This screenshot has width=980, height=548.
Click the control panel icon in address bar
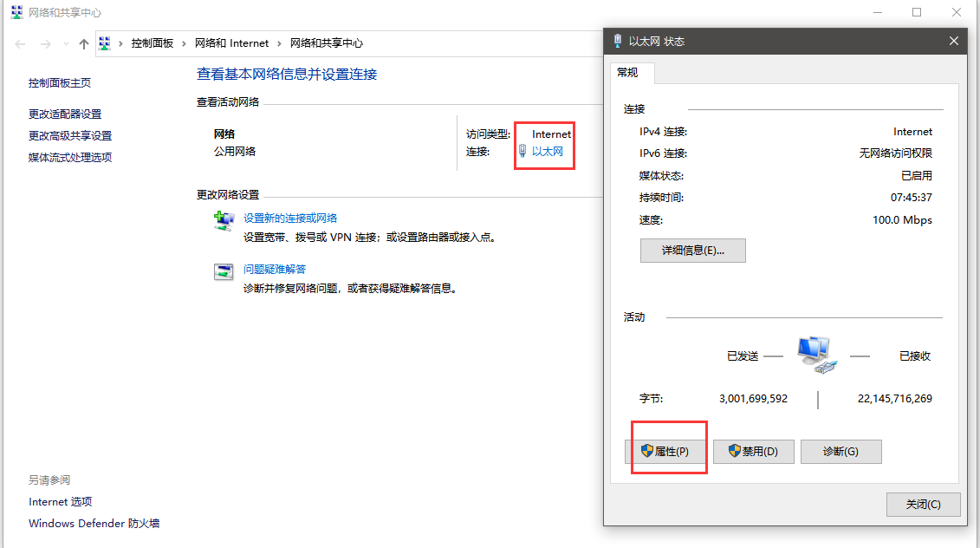(104, 43)
